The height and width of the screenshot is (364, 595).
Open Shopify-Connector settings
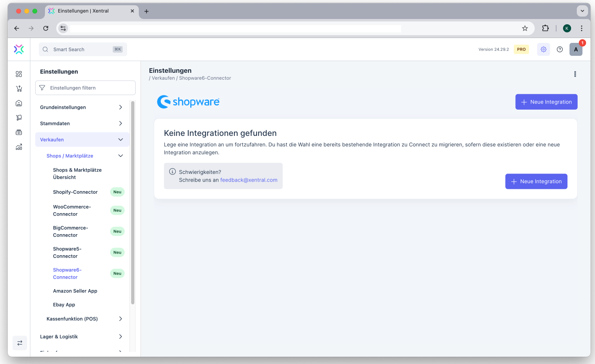pyautogui.click(x=75, y=192)
